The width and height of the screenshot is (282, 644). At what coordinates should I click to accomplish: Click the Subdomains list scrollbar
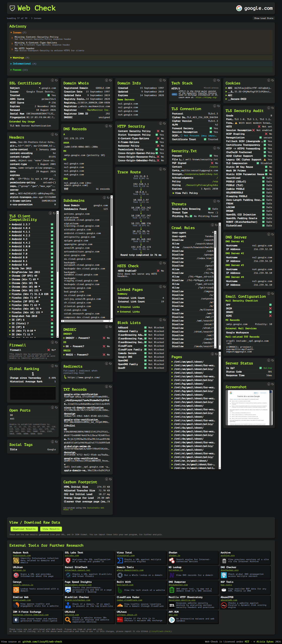click(112, 258)
